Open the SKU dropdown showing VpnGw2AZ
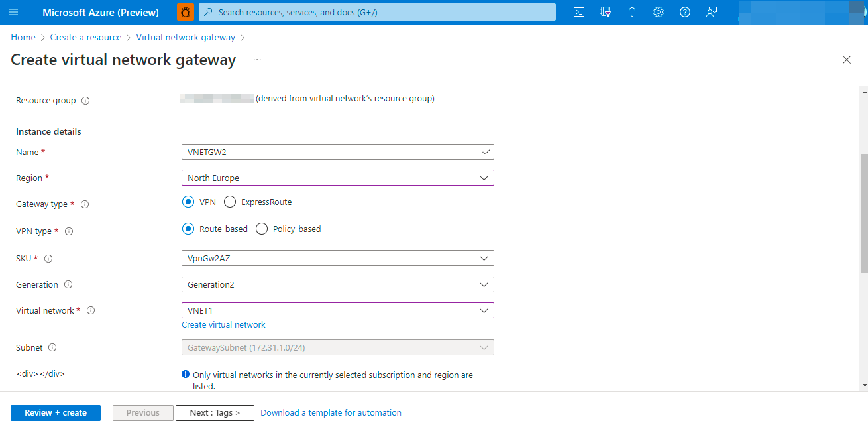 [x=338, y=258]
